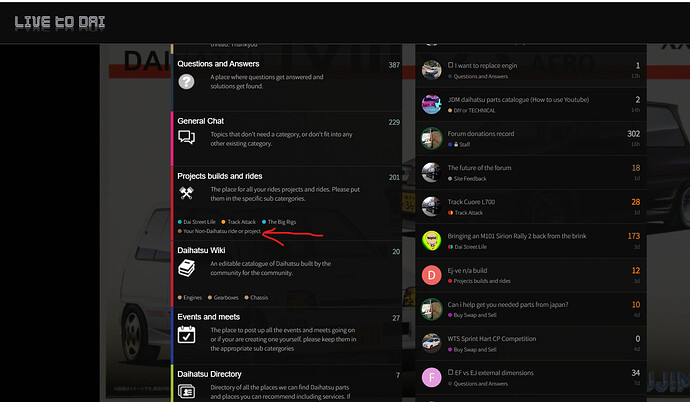
Task: Click the General Chat speech bubbles icon
Action: pos(186,137)
